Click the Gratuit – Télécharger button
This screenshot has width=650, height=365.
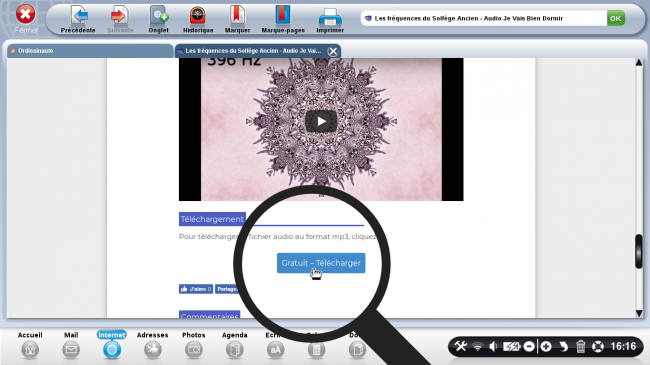tap(321, 263)
